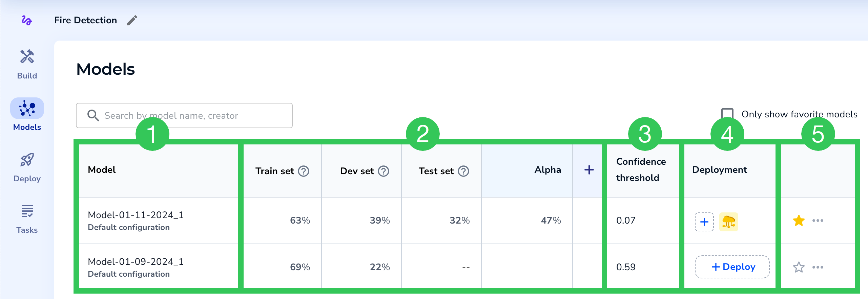The height and width of the screenshot is (299, 868).
Task: Unfavorite Model-01-11-2024_1 using the yellow star
Action: (x=799, y=221)
